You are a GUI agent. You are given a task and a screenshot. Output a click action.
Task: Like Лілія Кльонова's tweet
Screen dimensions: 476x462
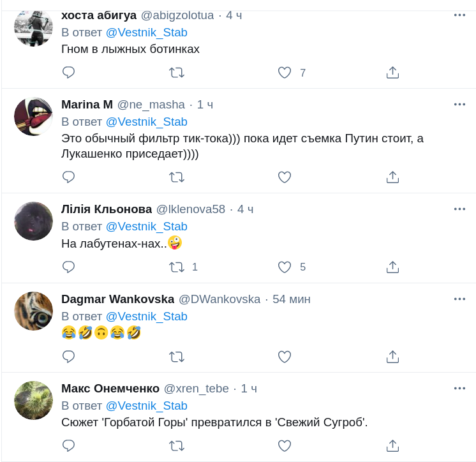coord(285,267)
